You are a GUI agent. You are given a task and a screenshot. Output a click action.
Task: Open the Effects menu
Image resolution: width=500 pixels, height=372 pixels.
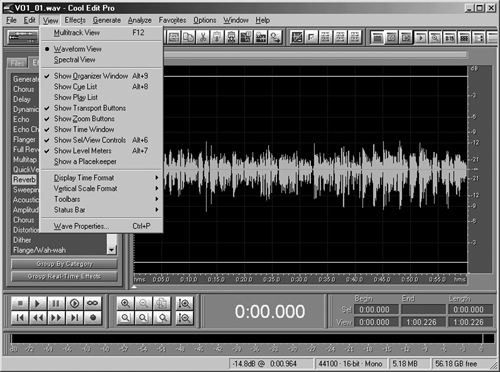point(75,20)
